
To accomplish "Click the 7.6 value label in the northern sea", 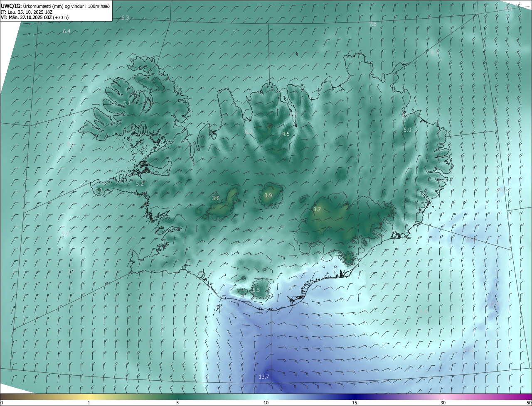I will 373,24.
